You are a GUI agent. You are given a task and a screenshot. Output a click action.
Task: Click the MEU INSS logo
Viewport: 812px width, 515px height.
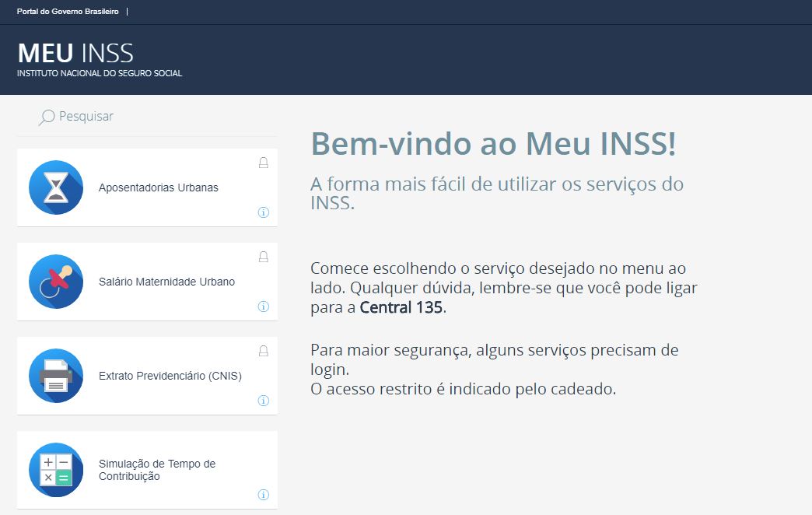(75, 54)
